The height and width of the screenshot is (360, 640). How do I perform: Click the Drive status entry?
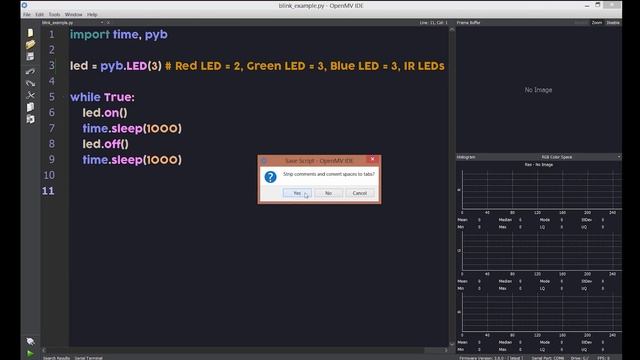click(x=580, y=358)
